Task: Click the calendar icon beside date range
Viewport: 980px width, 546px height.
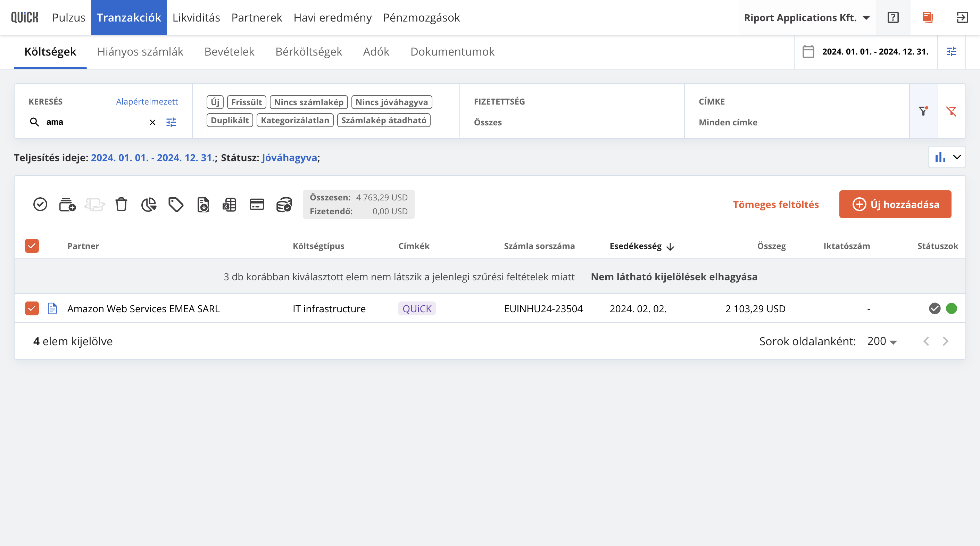Action: [x=808, y=51]
